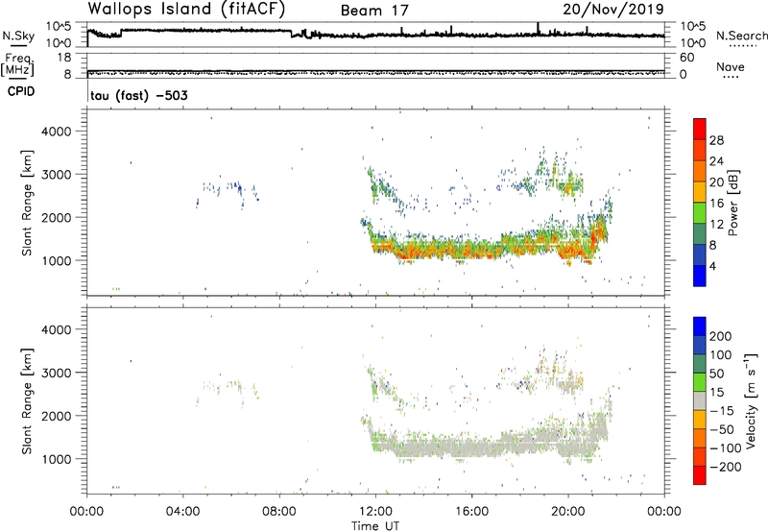
Task: Click the blue top segment of velocity colorbar
Action: click(x=700, y=326)
